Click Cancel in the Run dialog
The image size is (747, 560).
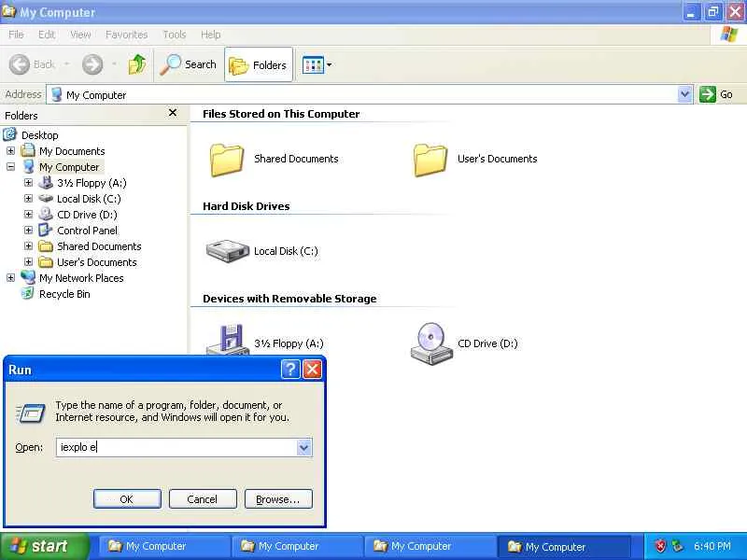(x=203, y=499)
